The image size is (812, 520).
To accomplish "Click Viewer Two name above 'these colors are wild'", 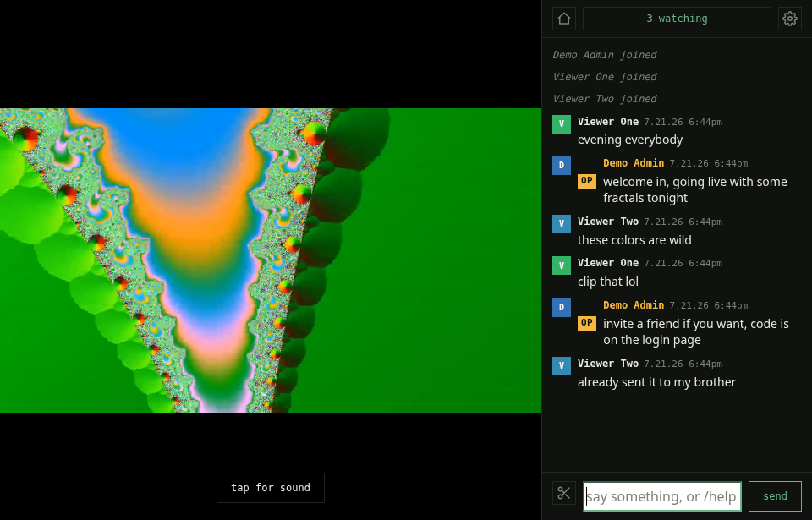I will pyautogui.click(x=608, y=222).
